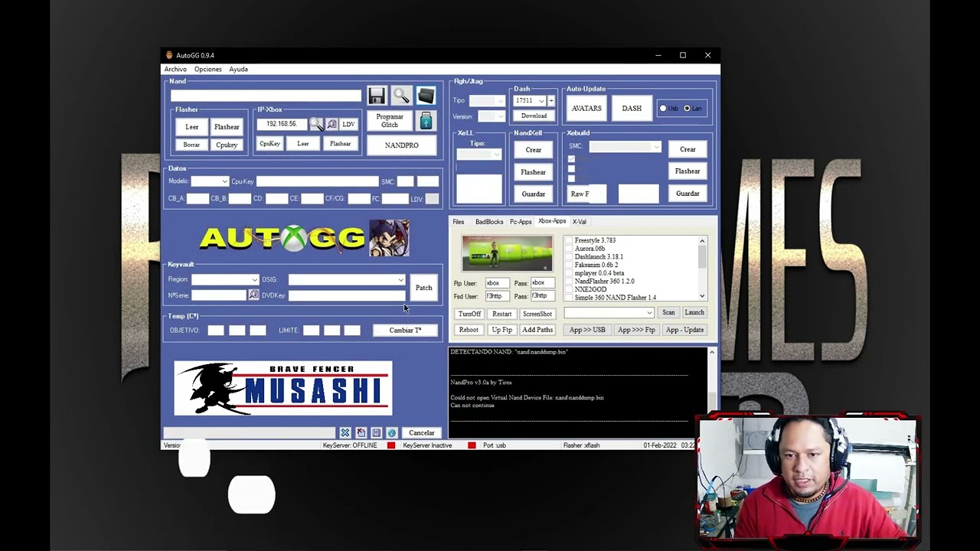Image resolution: width=980 pixels, height=551 pixels.
Task: Tick the mplayer 0.0.4 beta checkbox
Action: tap(569, 273)
